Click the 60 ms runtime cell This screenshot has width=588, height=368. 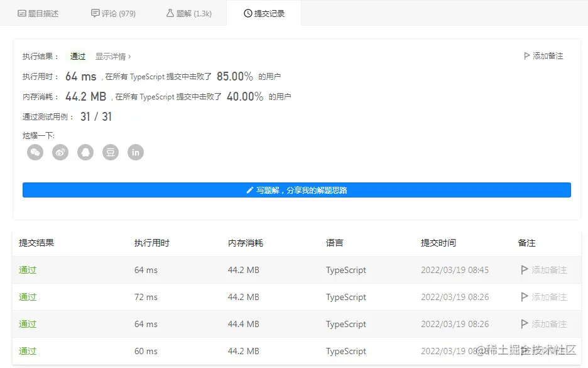coord(146,351)
